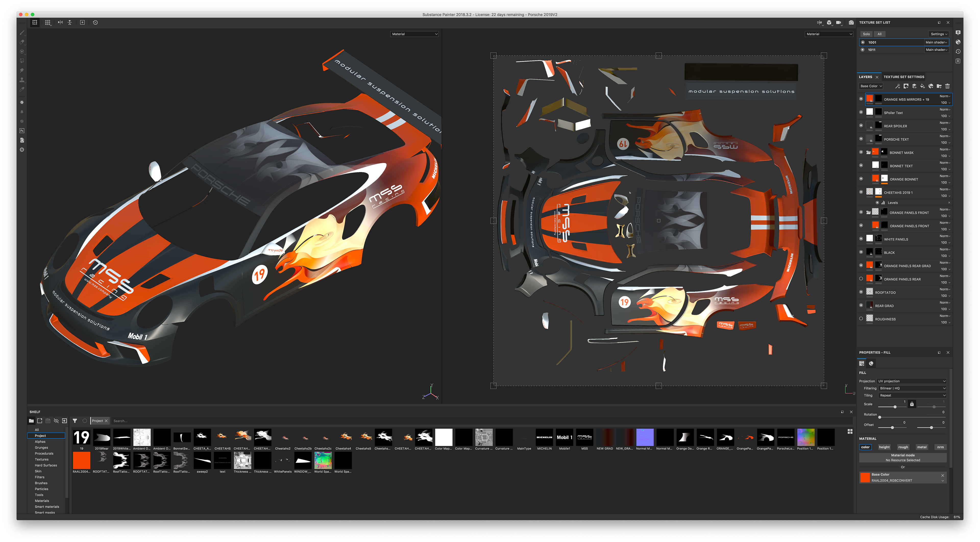Click the reset transform circular arrow icon
This screenshot has width=980, height=542.
pos(95,22)
